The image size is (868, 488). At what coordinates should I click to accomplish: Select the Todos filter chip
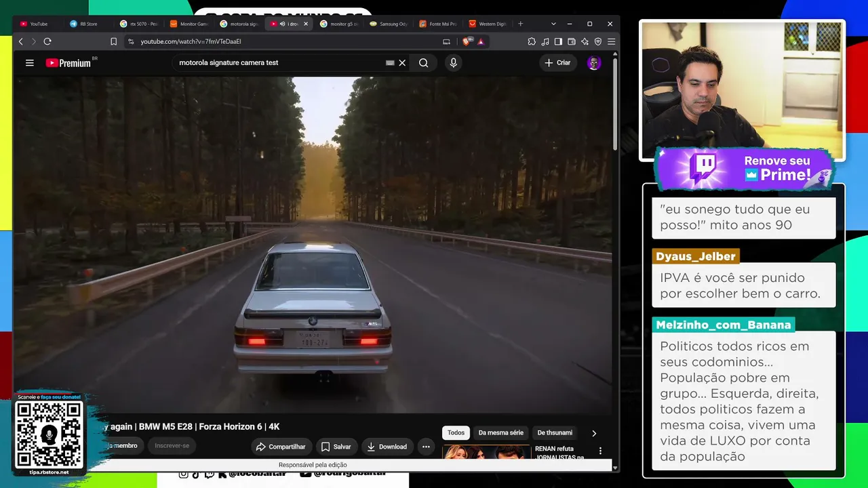[456, 432]
